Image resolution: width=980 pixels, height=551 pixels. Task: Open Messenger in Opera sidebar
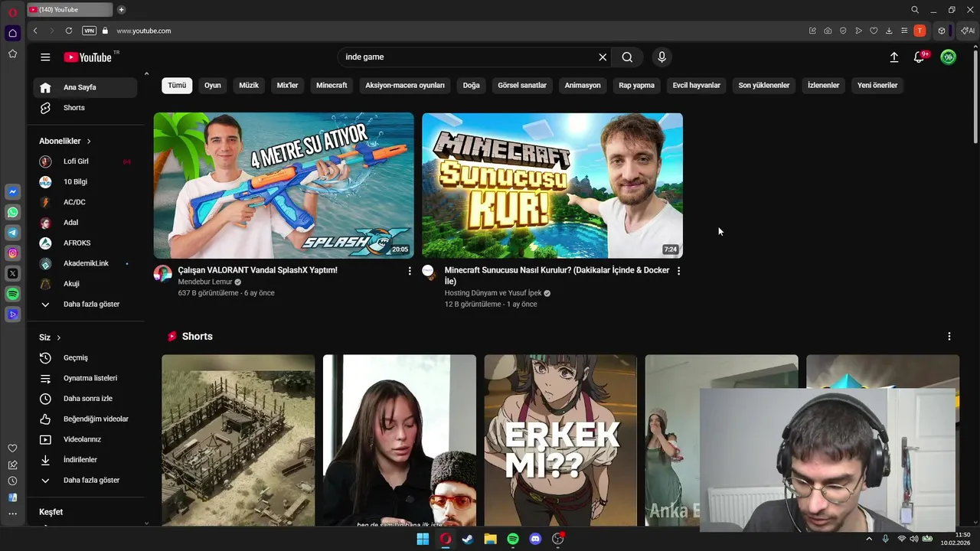(x=13, y=192)
